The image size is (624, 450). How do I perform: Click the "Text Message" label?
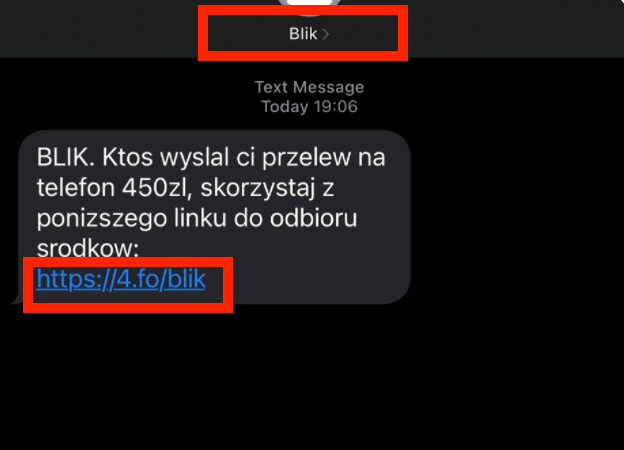pyautogui.click(x=309, y=87)
